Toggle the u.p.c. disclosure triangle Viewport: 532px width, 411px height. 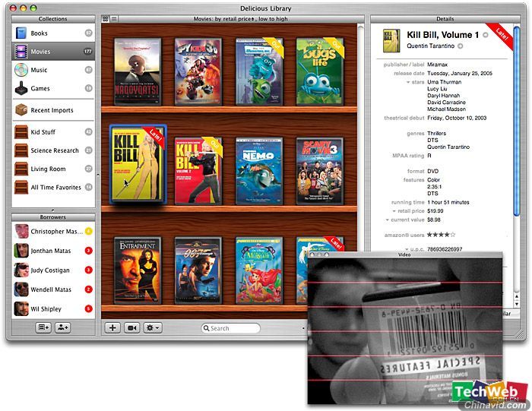(407, 249)
